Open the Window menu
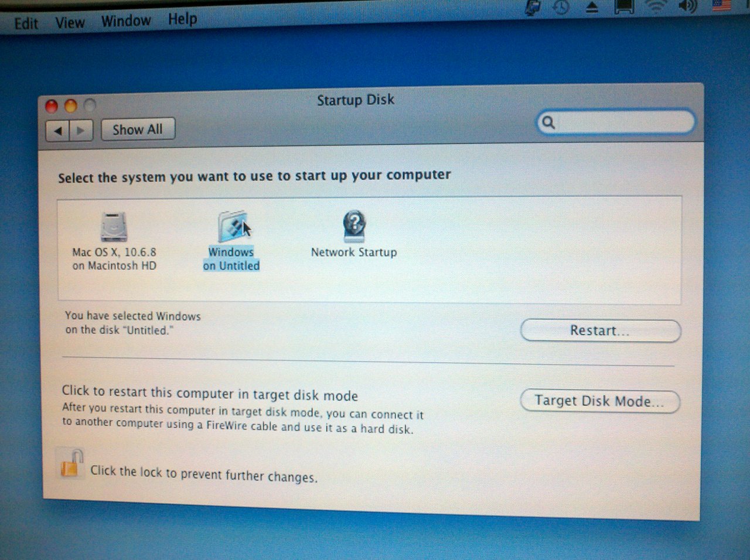750x560 pixels. (x=126, y=21)
